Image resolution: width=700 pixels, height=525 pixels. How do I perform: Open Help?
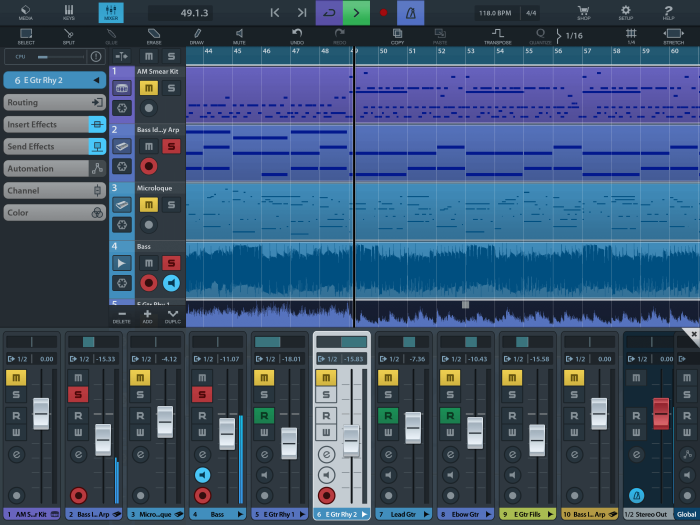[x=668, y=12]
